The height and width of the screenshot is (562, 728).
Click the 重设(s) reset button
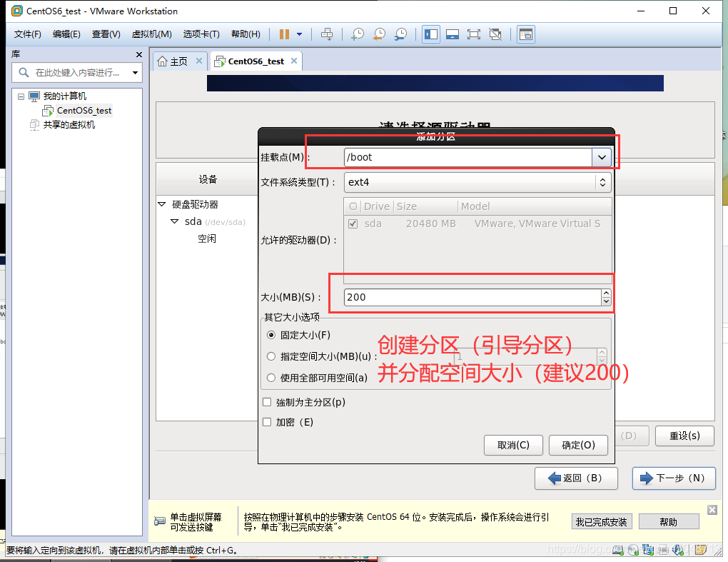tap(684, 436)
